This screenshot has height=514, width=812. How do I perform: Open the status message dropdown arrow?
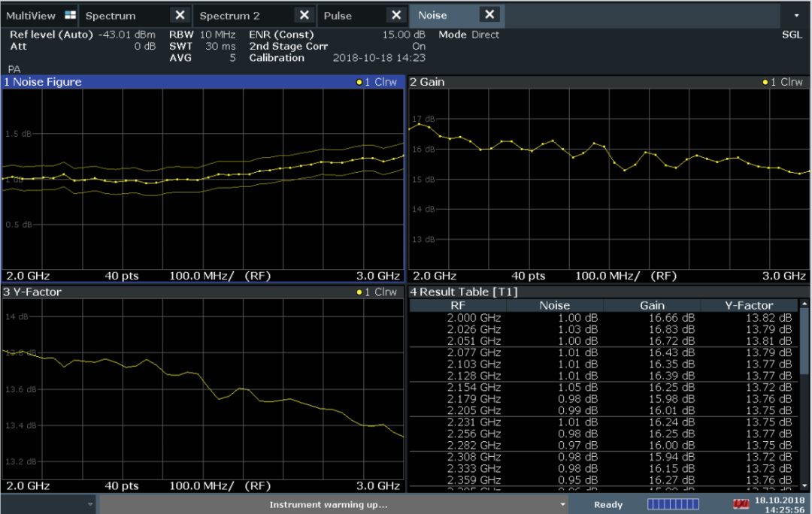pyautogui.click(x=562, y=504)
